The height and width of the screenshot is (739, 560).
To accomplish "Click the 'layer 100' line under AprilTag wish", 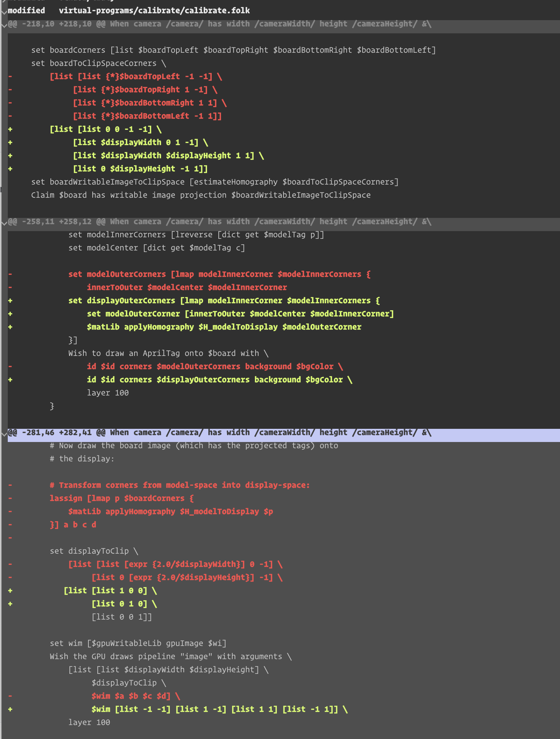I will pyautogui.click(x=108, y=393).
